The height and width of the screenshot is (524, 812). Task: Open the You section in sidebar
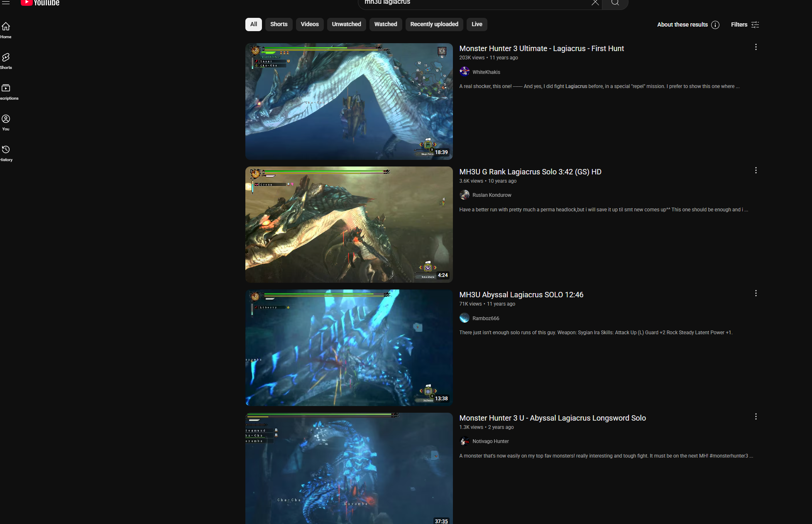(6, 122)
